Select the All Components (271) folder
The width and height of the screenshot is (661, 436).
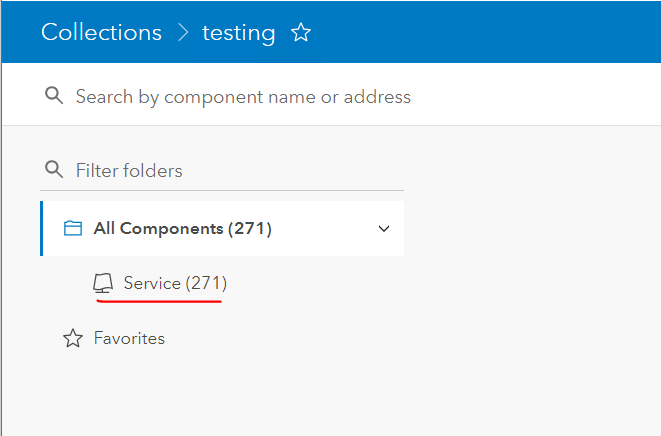[x=182, y=228]
